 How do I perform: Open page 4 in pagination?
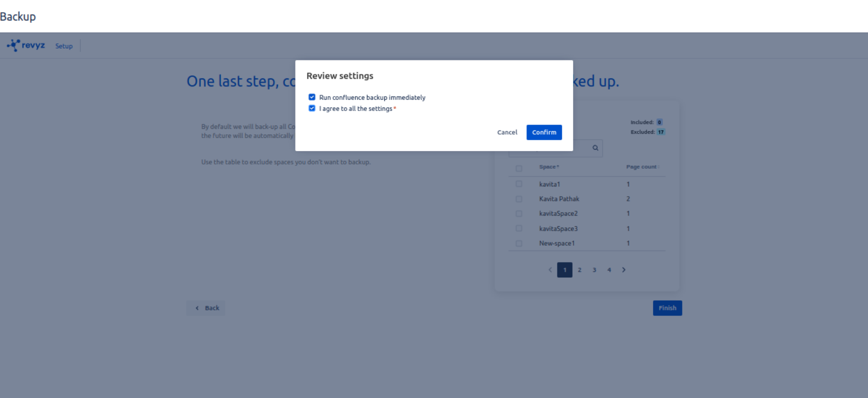(x=609, y=270)
